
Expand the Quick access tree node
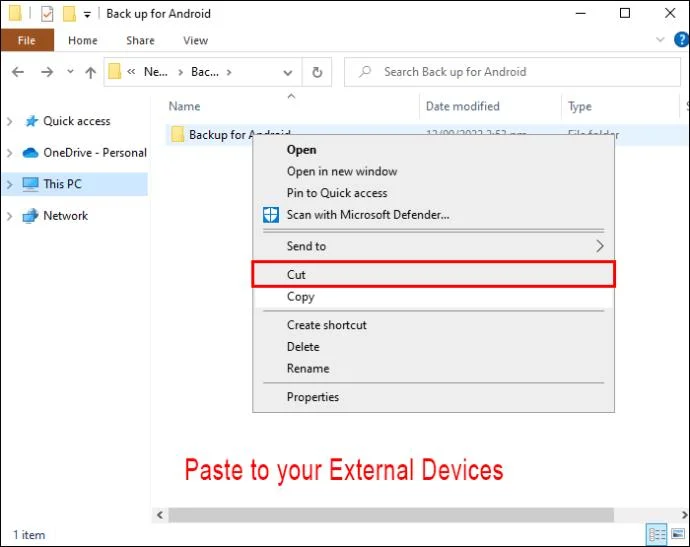point(9,121)
